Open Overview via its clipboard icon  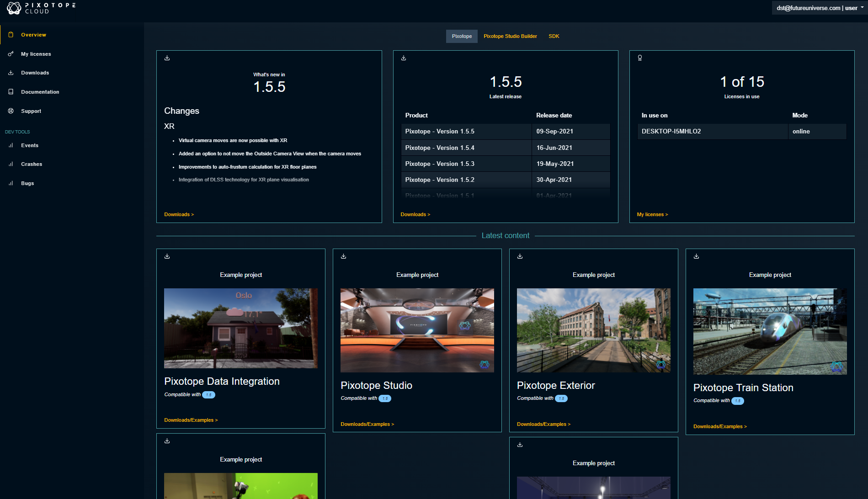[11, 35]
